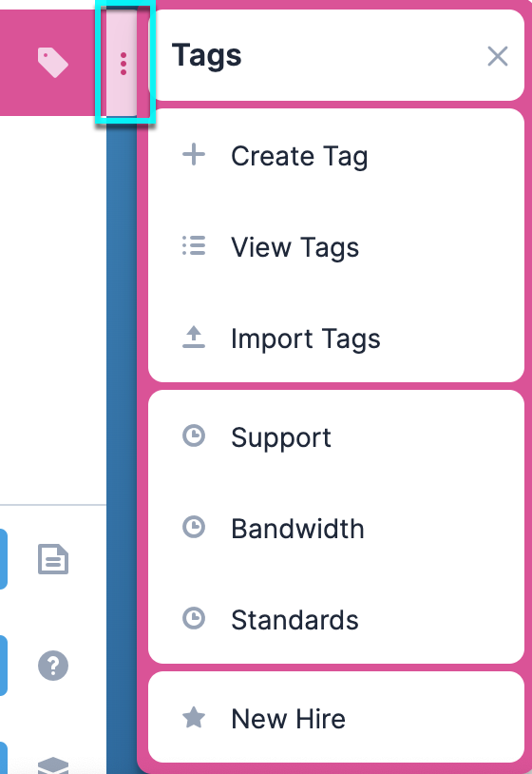Screen dimensions: 532x774
Task: Click the Tags panel title
Action: point(206,55)
